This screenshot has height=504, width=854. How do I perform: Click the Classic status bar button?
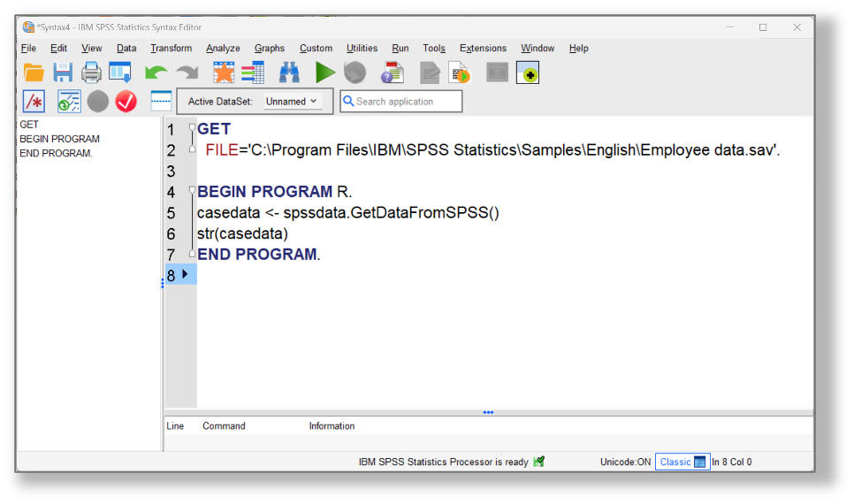click(682, 462)
